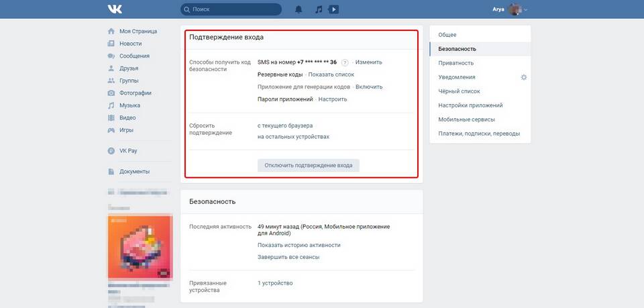The image size is (644, 308).
Task: Click the 49 минут назад activity text
Action: coord(323,230)
